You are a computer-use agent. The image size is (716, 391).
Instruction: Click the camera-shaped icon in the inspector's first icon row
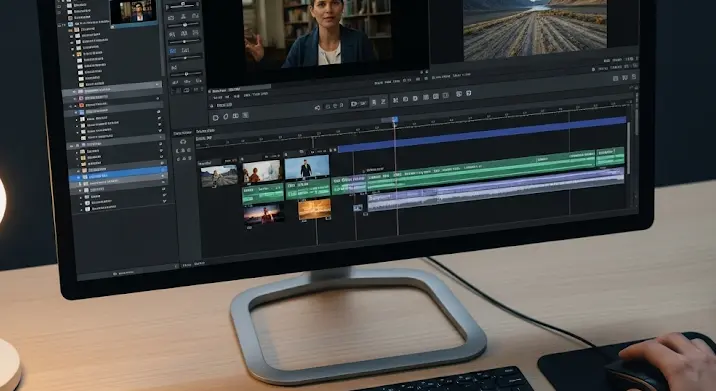(171, 18)
